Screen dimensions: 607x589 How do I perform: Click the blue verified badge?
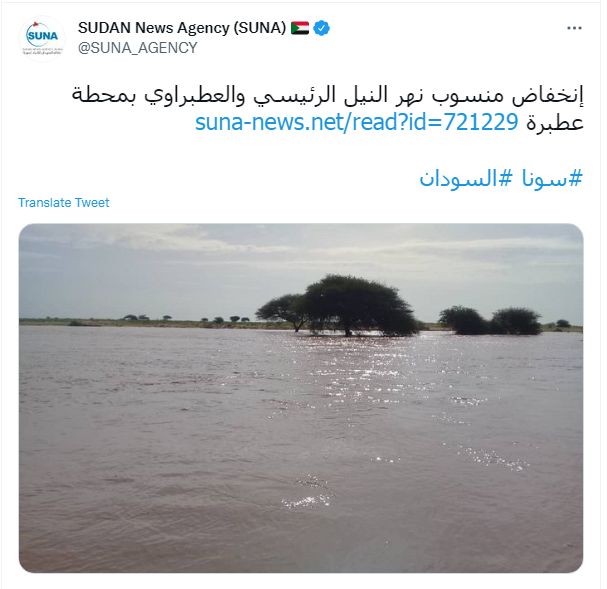pyautogui.click(x=321, y=28)
